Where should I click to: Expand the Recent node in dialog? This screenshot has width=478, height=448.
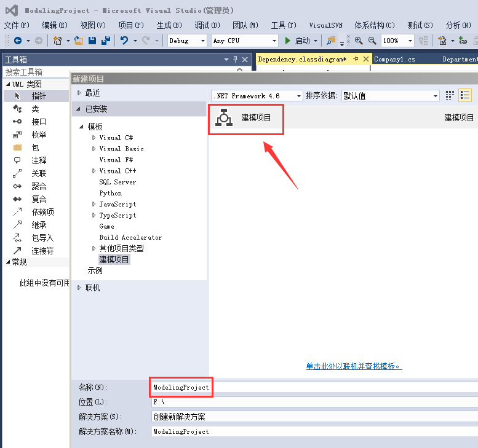(79, 93)
